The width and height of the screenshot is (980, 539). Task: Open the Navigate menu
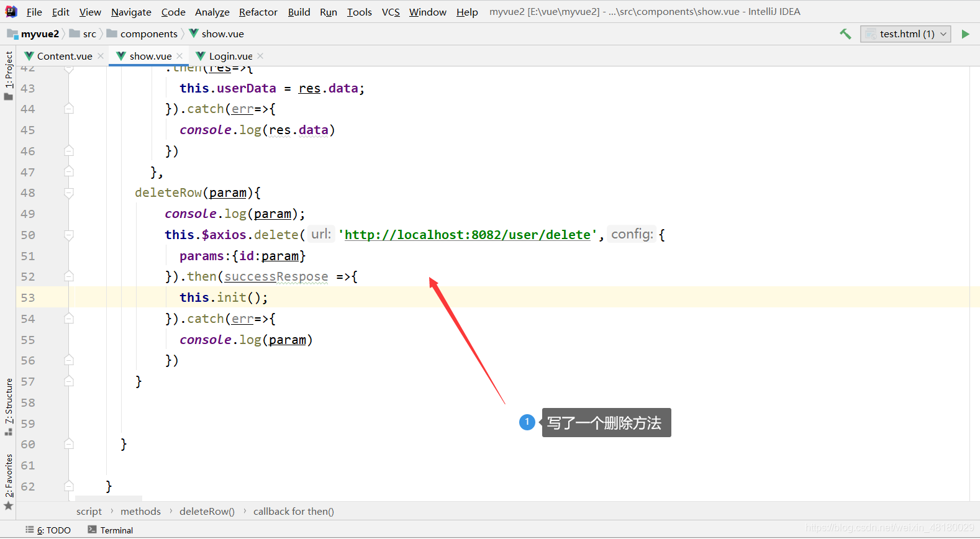click(131, 12)
